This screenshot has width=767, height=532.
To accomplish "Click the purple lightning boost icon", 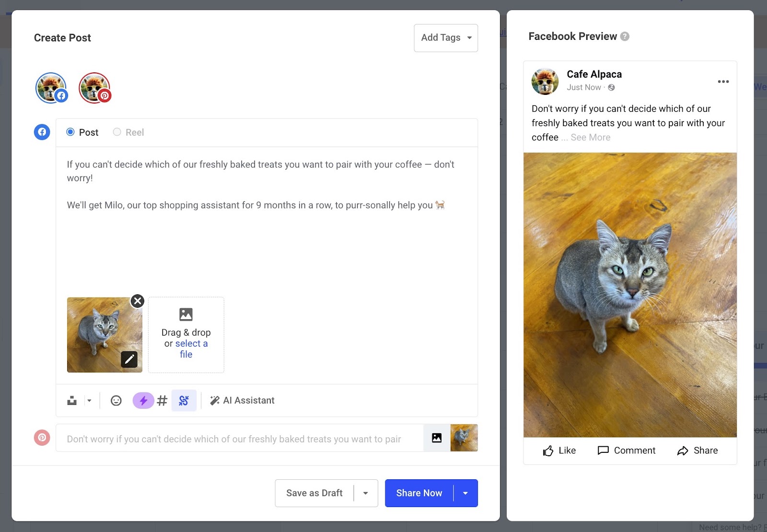I will click(143, 400).
